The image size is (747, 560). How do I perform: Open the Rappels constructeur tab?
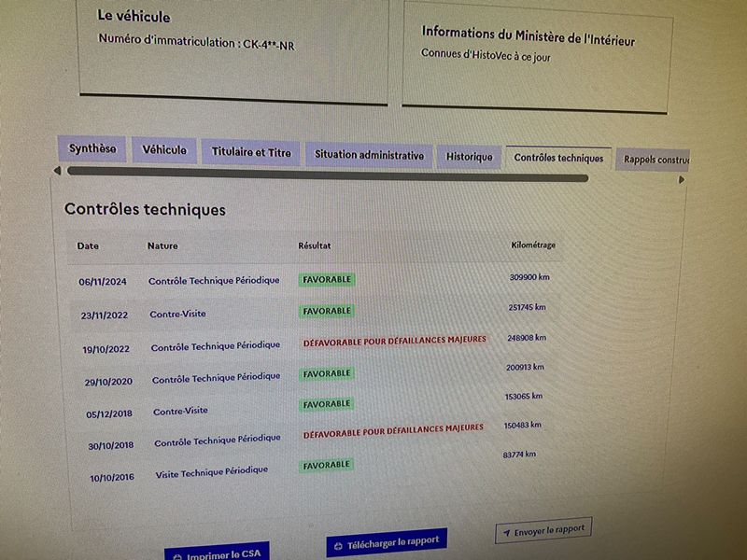tap(654, 160)
